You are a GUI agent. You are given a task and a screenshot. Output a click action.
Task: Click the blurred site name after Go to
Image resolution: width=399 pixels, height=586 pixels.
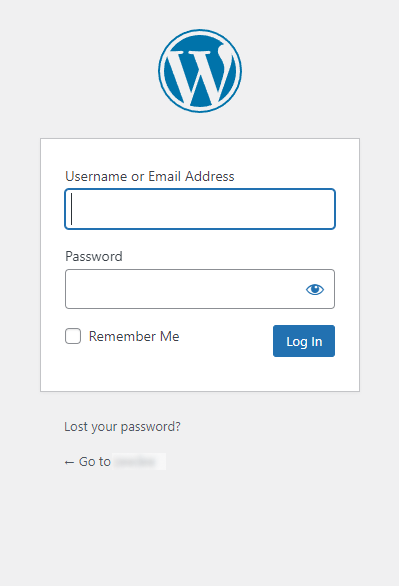[139, 462]
